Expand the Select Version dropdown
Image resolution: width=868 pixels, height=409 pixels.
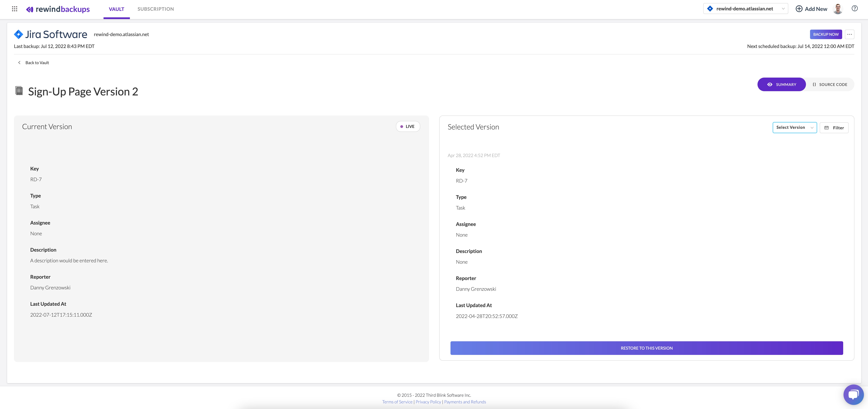point(794,127)
